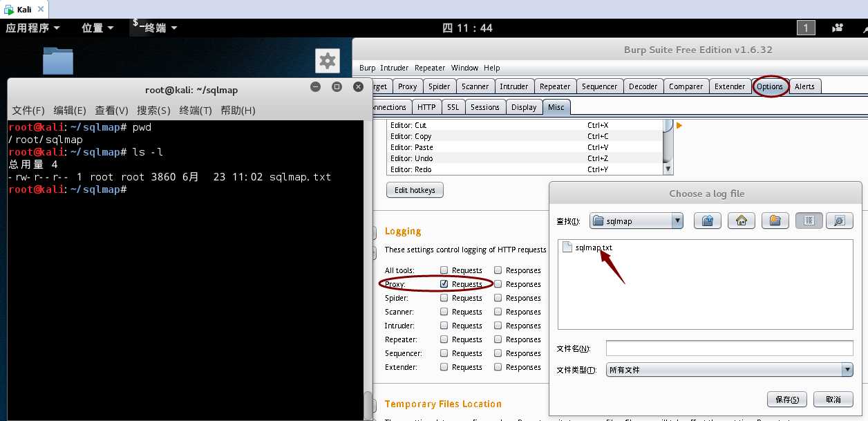This screenshot has height=421, width=868.
Task: Open the 应用程序 applications menu
Action: [x=32, y=28]
